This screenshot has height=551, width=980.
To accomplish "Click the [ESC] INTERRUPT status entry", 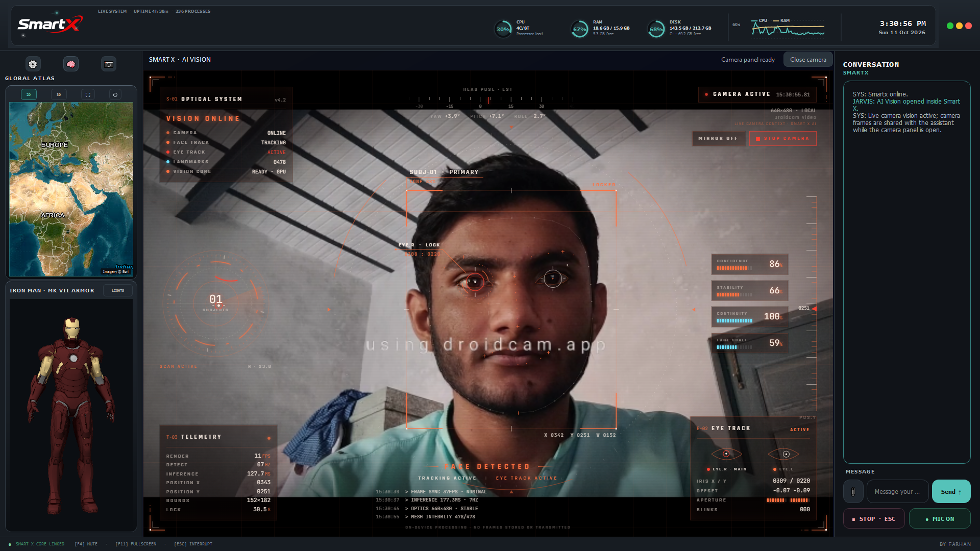I will pos(193,544).
